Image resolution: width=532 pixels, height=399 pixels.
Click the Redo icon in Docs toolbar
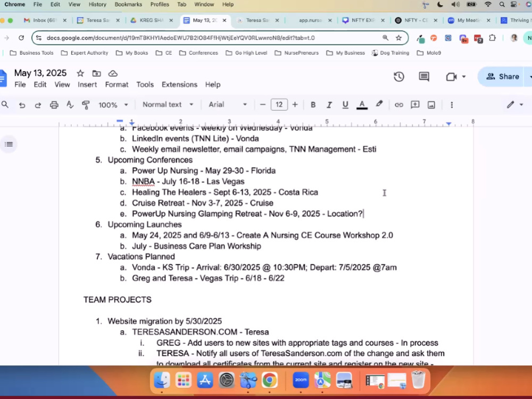(38, 105)
